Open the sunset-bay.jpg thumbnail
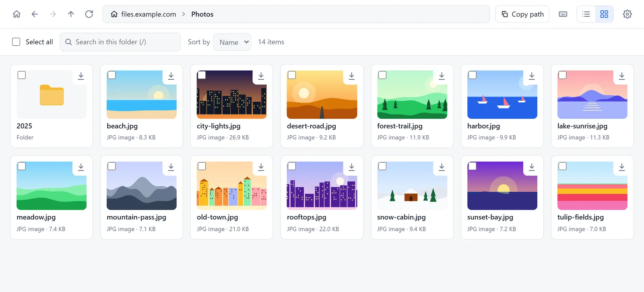The height and width of the screenshot is (292, 644). click(x=502, y=186)
